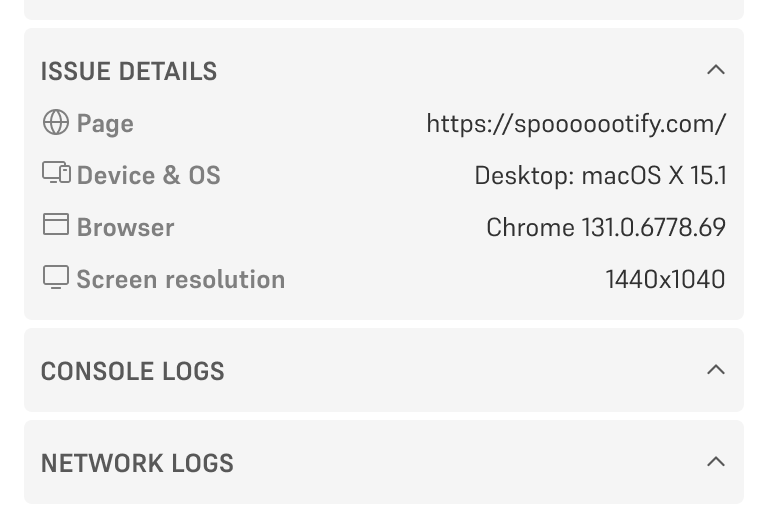Click the Page field label
Viewport: 768px width, 516px height.
105,124
